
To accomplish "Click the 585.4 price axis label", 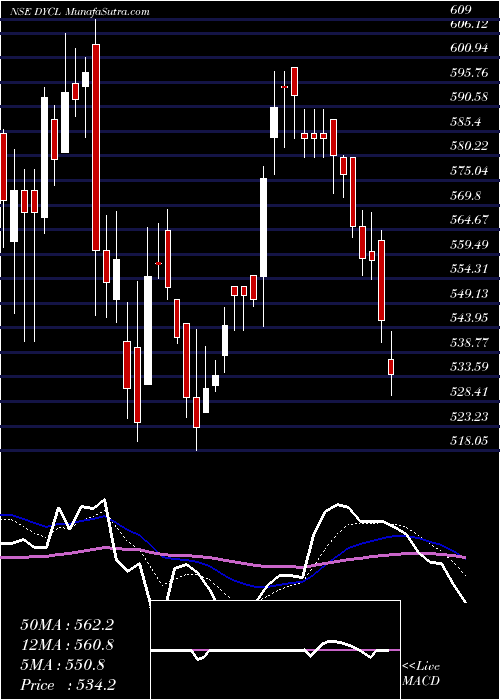I will 466,122.
